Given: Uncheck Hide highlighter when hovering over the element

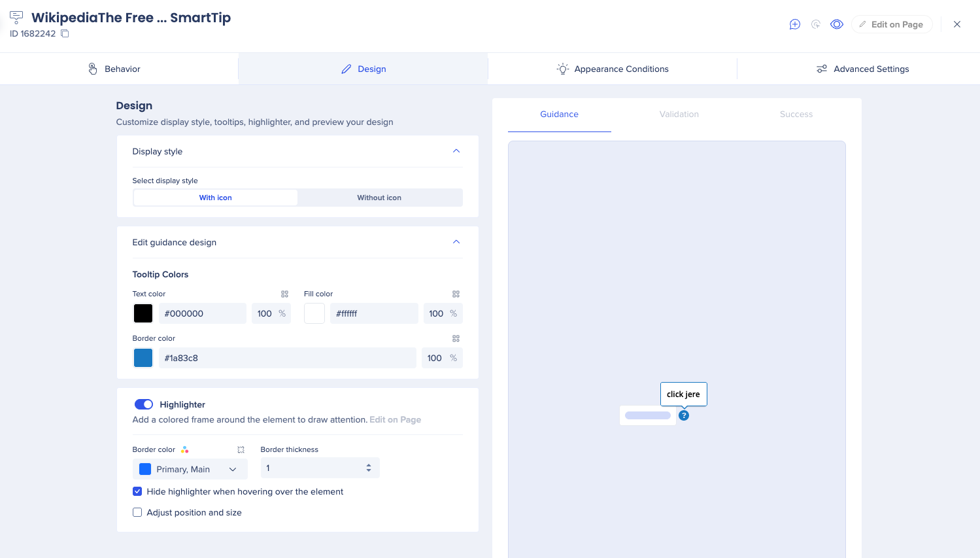Looking at the screenshot, I should (137, 491).
